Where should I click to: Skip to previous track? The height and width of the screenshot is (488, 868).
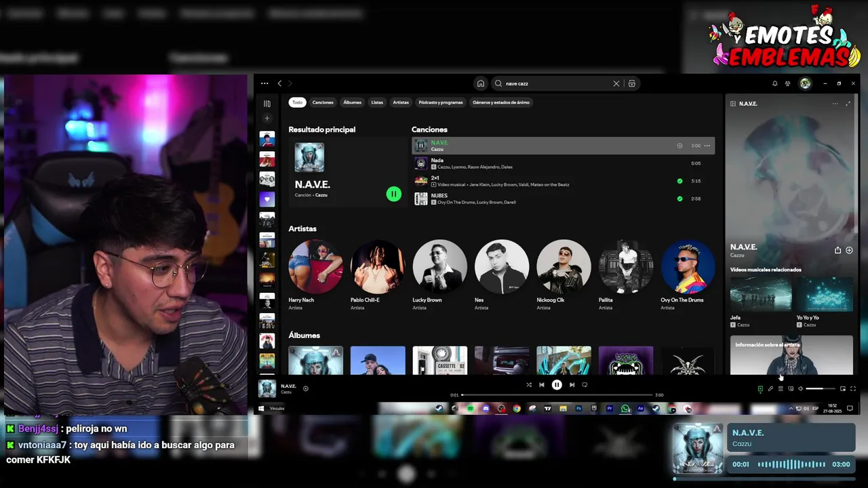pyautogui.click(x=542, y=385)
